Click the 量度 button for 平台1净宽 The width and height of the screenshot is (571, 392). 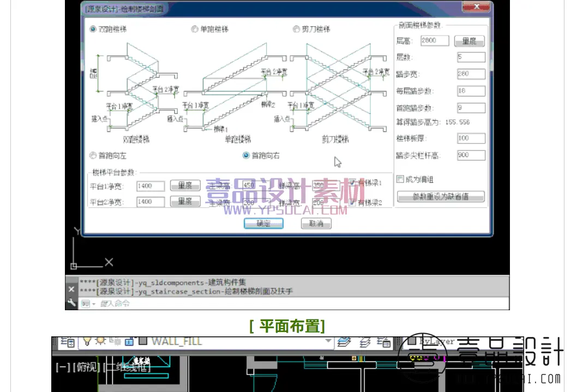(x=185, y=185)
